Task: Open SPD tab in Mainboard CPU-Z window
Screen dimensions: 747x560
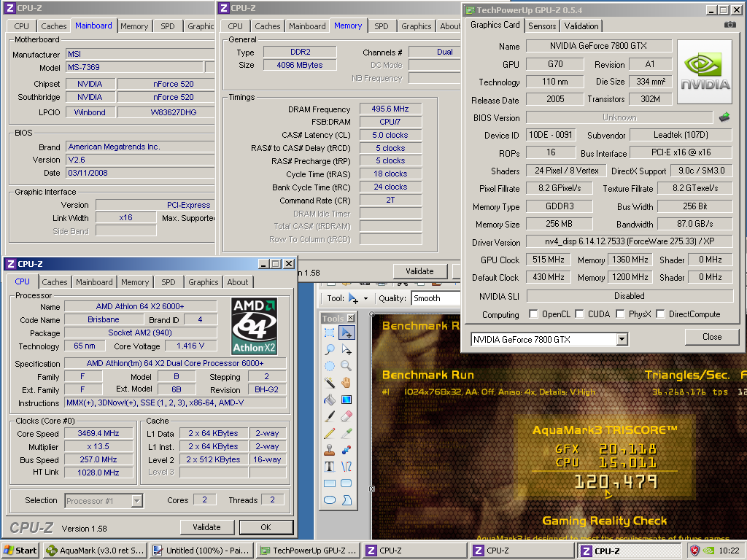Action: tap(168, 26)
